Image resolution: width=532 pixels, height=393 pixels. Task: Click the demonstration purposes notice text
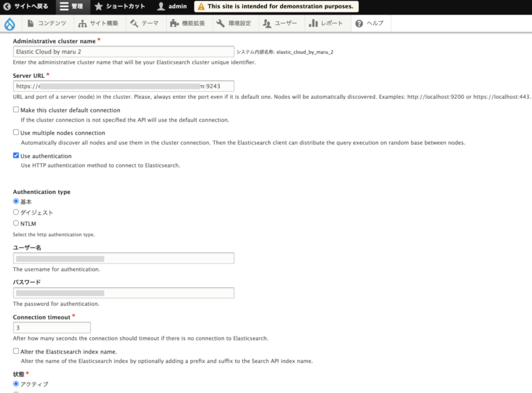coord(280,6)
